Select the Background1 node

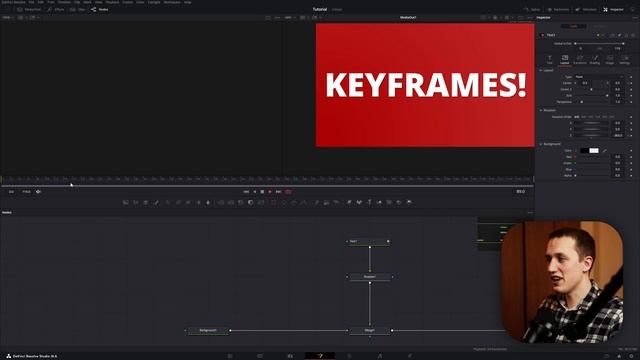click(x=208, y=331)
